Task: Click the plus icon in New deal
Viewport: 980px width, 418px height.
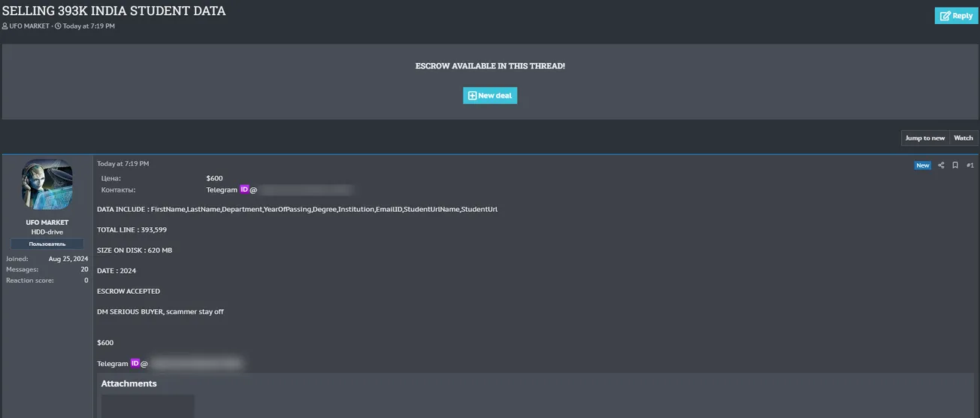Action: coord(472,95)
